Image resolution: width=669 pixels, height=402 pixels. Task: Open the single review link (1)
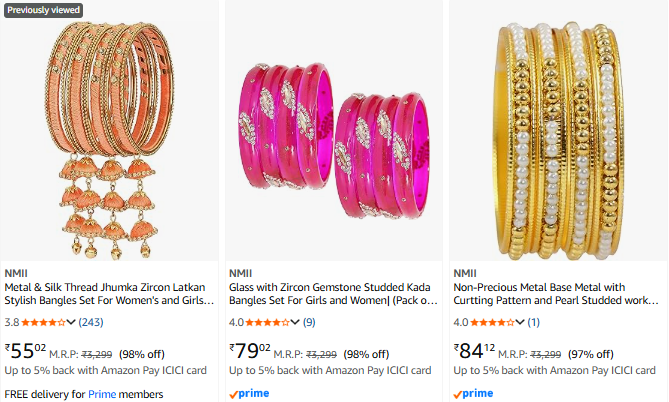[533, 322]
